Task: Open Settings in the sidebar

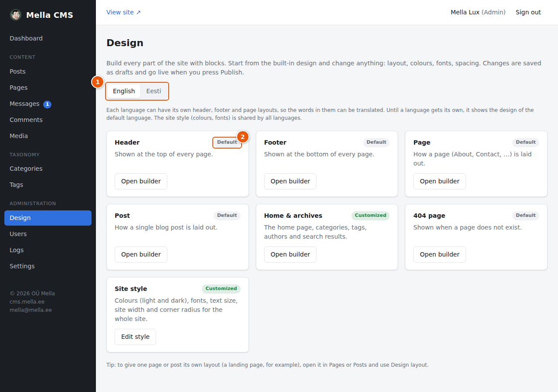Action: [x=48, y=266]
